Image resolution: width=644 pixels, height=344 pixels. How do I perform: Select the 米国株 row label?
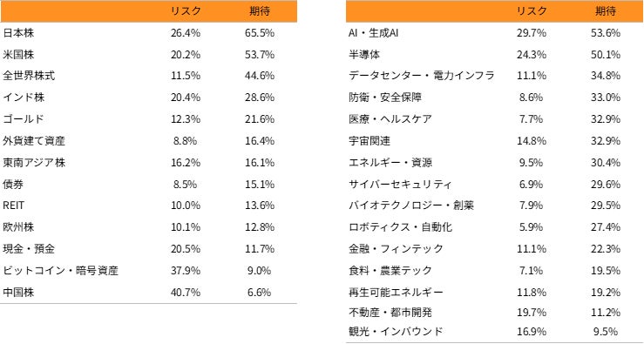click(x=18, y=55)
